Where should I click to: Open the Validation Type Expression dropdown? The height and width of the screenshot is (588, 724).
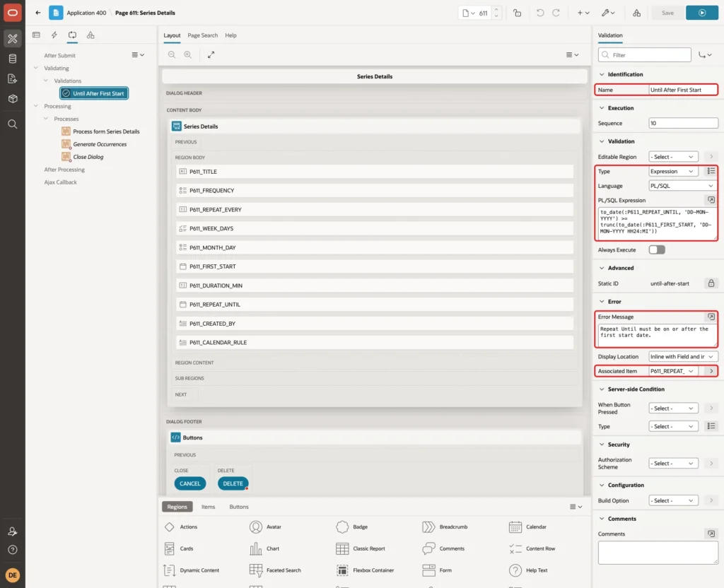[x=673, y=171]
